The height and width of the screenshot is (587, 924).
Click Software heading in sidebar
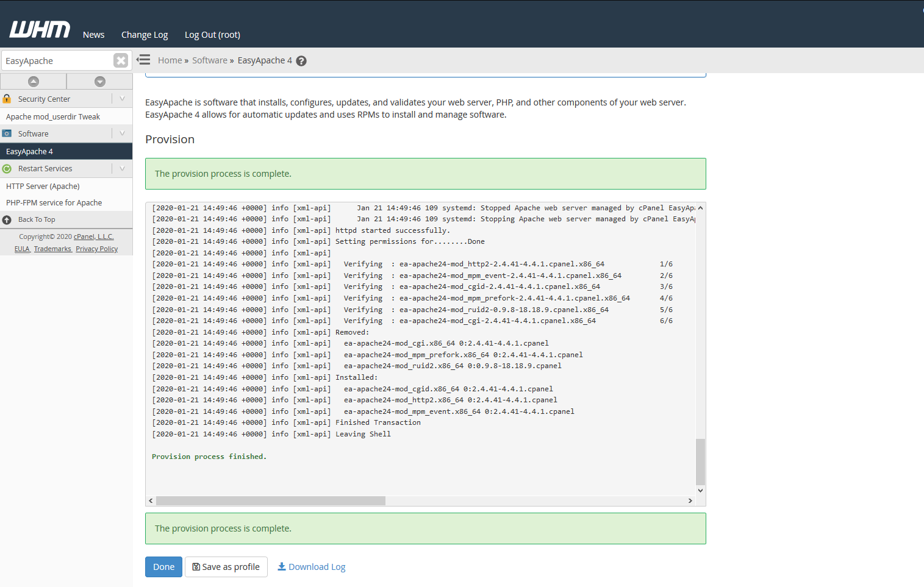coord(34,133)
